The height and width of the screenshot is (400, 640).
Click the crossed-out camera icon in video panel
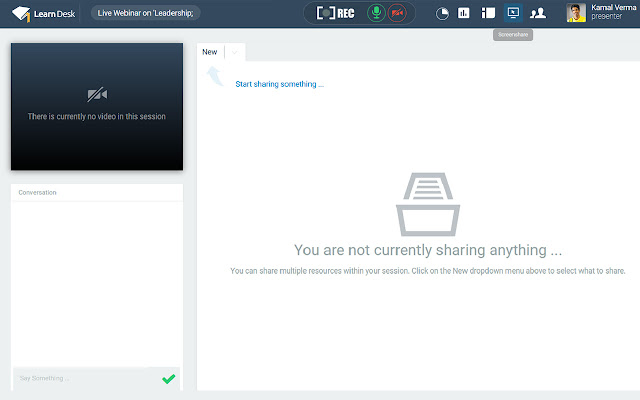(97, 95)
